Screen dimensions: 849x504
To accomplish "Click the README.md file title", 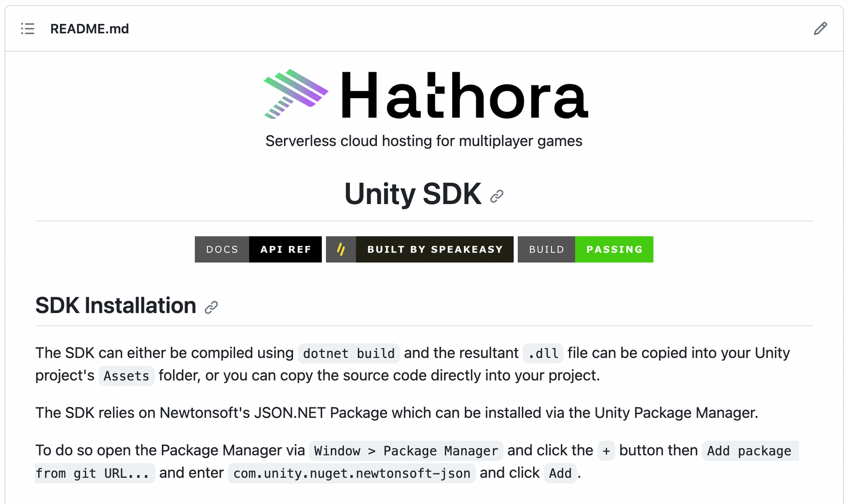I will click(x=90, y=29).
